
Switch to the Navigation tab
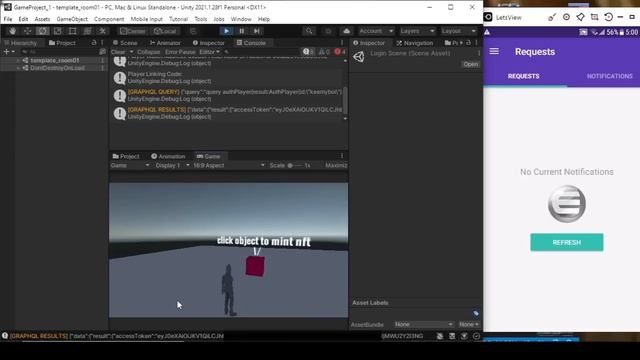coord(415,43)
